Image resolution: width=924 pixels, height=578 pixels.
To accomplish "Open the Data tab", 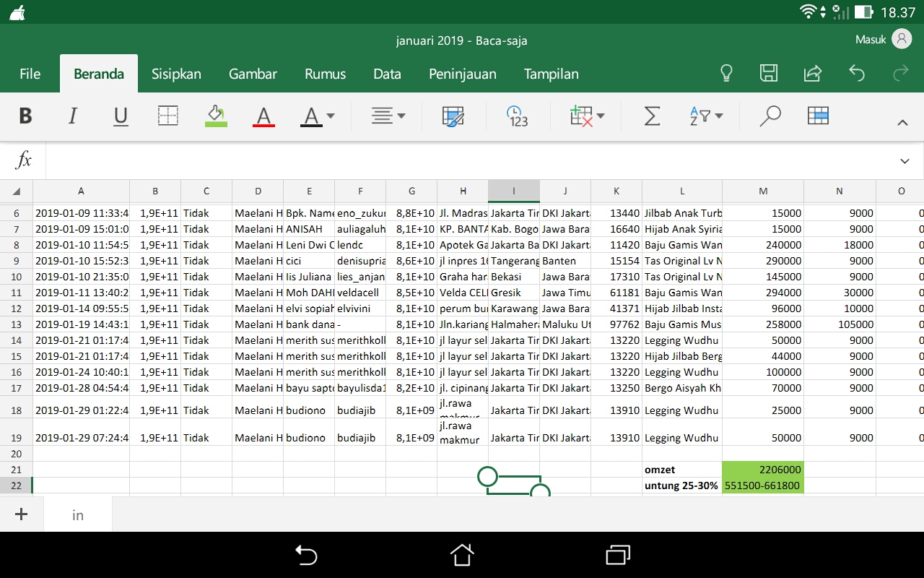I will (387, 74).
